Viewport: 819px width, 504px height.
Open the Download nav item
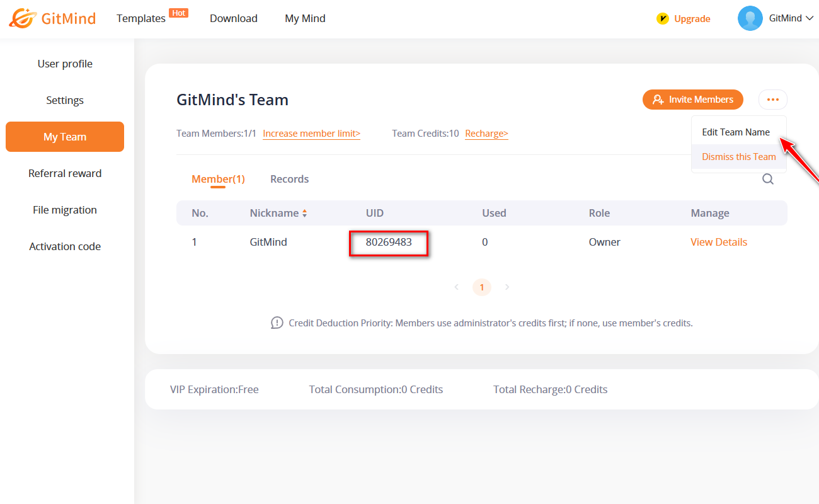[234, 18]
